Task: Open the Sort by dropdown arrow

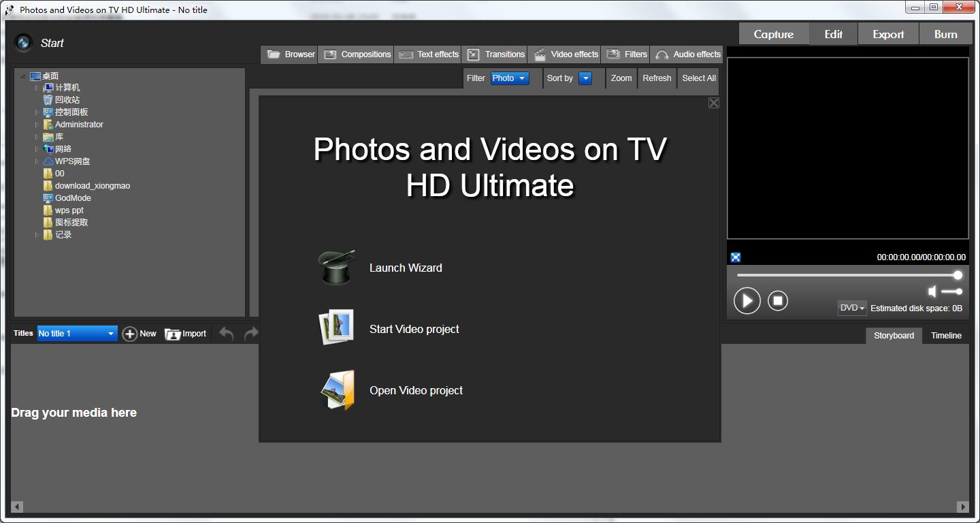Action: 585,78
